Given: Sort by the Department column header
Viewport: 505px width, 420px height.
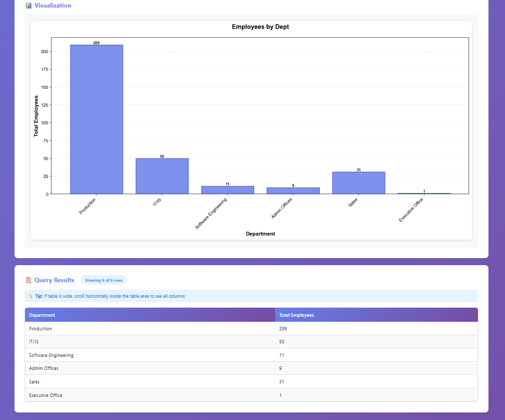Looking at the screenshot, I should (43, 315).
